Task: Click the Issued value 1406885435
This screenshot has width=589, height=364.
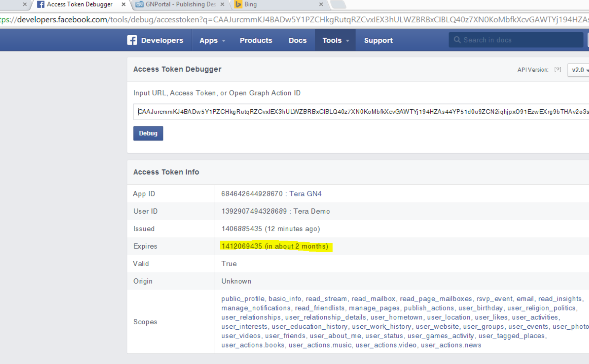Action: pyautogui.click(x=242, y=229)
